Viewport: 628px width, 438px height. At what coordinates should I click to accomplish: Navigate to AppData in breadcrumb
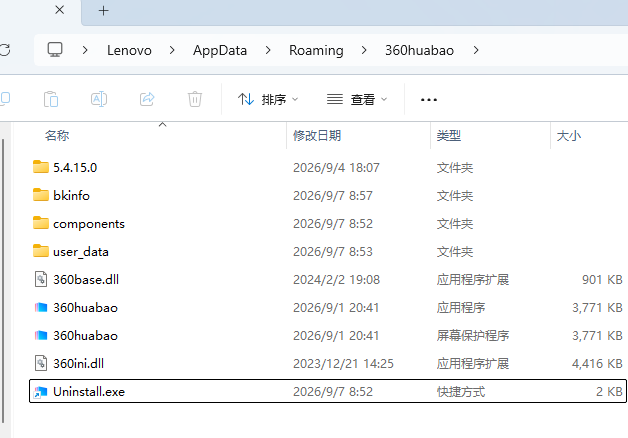coord(220,50)
